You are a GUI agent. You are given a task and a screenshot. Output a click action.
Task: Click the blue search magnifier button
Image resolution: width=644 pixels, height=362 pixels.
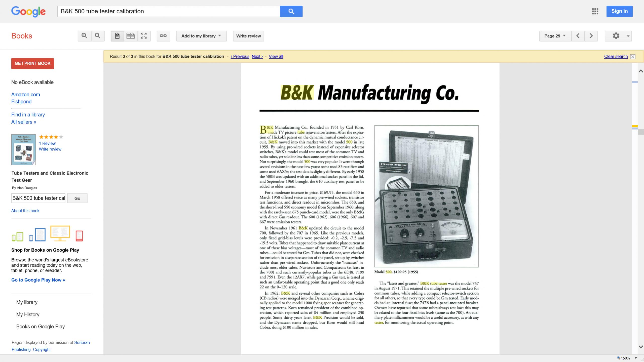pos(291,11)
